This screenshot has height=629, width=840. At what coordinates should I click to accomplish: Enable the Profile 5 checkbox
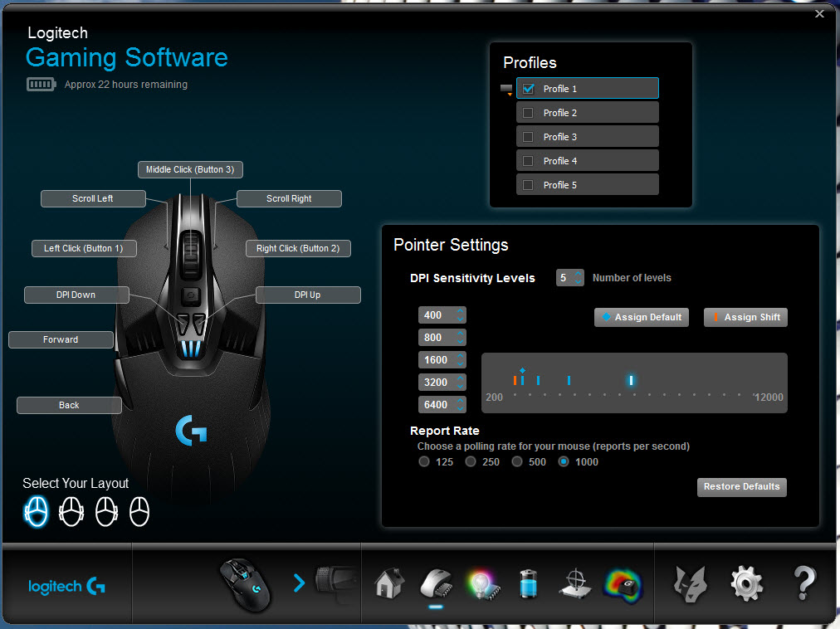(x=528, y=185)
